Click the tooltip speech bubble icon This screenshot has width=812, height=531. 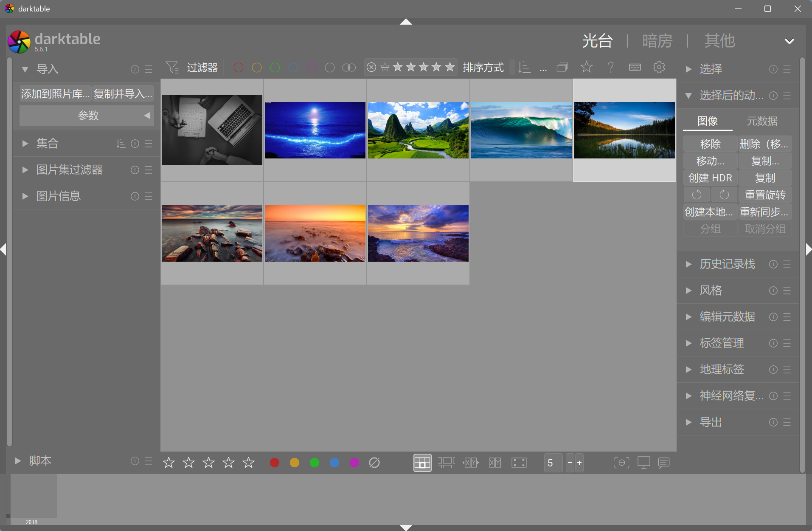pyautogui.click(x=664, y=463)
